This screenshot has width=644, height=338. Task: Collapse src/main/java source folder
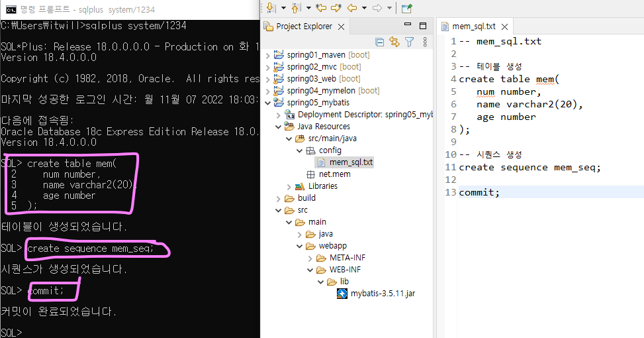click(x=289, y=139)
